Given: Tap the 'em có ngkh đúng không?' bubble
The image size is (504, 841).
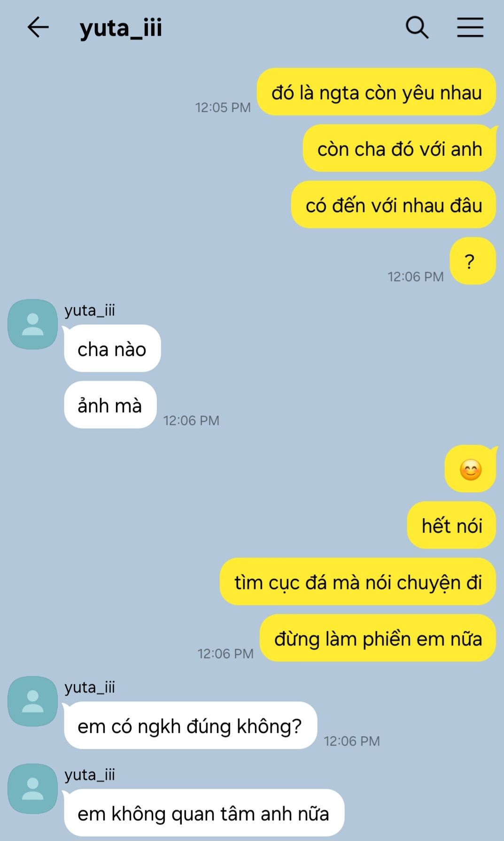Looking at the screenshot, I should [190, 726].
